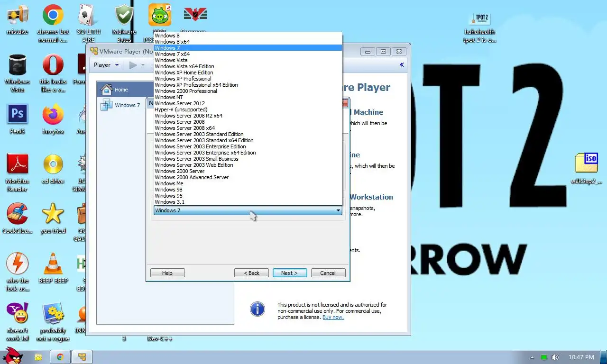Choose Windows XP Professional option
This screenshot has height=364, width=607.
coord(248,79)
